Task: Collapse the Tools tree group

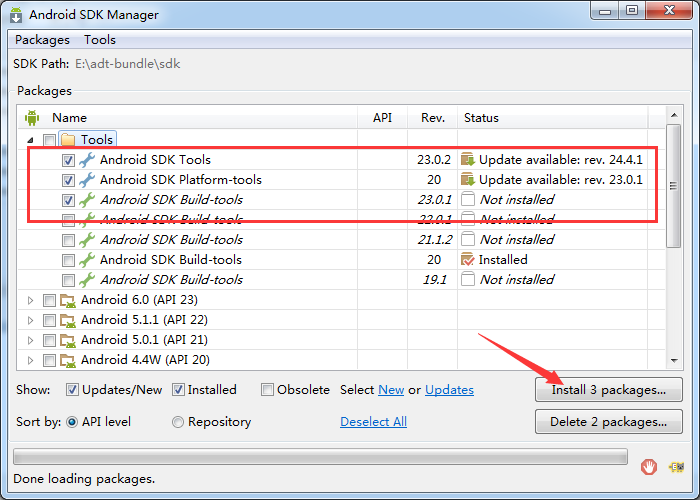Action: click(x=30, y=140)
